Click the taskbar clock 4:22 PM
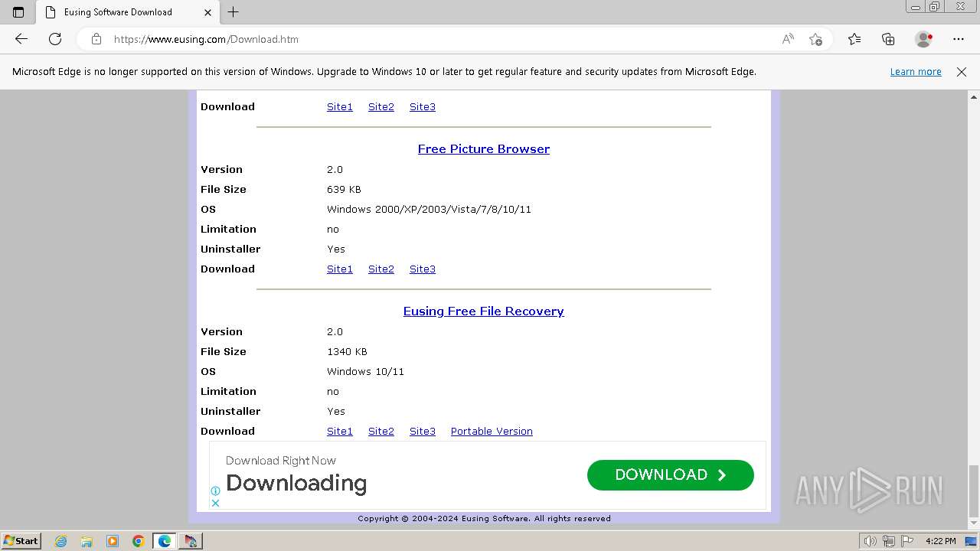 click(x=940, y=541)
